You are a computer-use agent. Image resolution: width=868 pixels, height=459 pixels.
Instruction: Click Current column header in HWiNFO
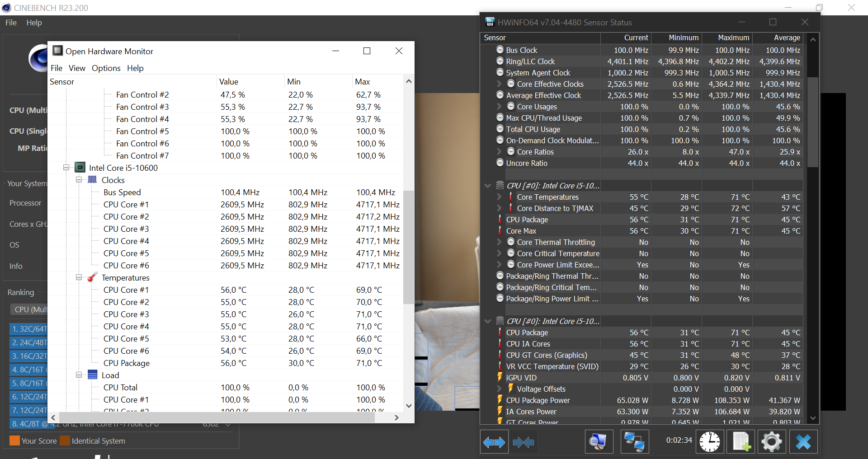pos(626,37)
